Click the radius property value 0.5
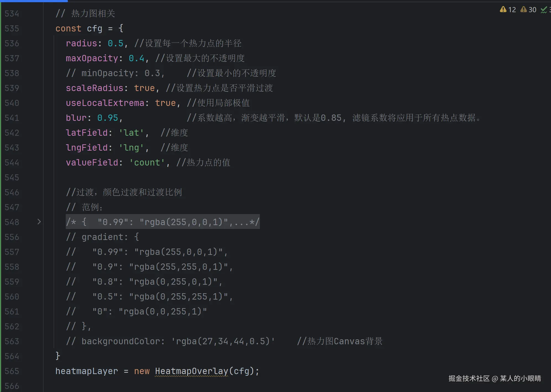The width and height of the screenshot is (551, 392). [115, 43]
